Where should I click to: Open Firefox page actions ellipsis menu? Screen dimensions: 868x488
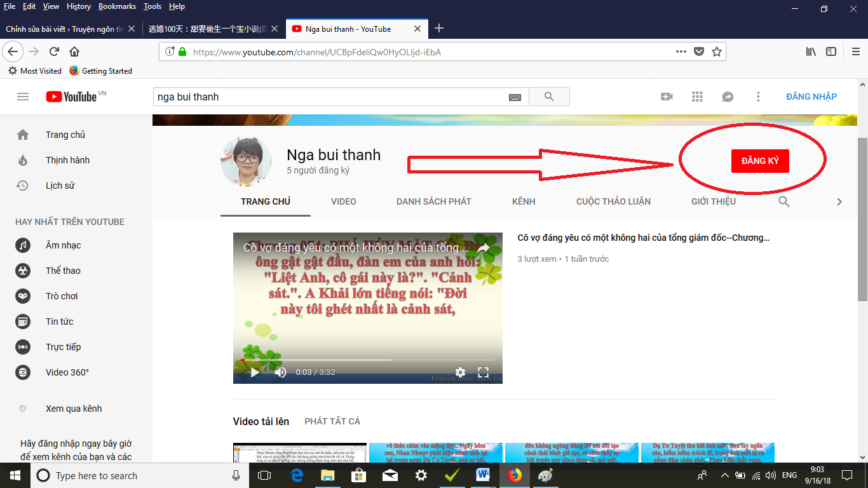681,52
